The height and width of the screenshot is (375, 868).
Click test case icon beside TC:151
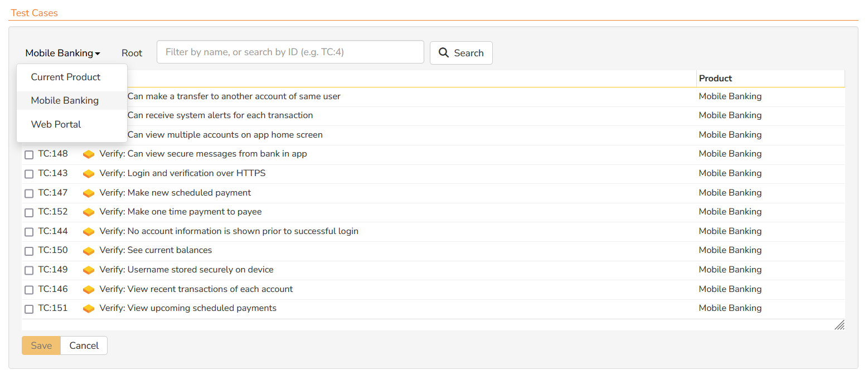pyautogui.click(x=88, y=309)
